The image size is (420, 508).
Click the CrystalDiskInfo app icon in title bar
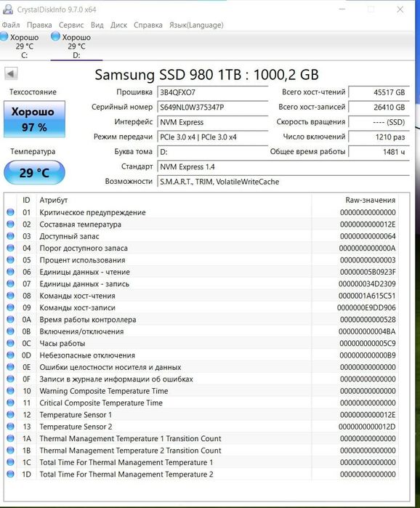pyautogui.click(x=8, y=9)
